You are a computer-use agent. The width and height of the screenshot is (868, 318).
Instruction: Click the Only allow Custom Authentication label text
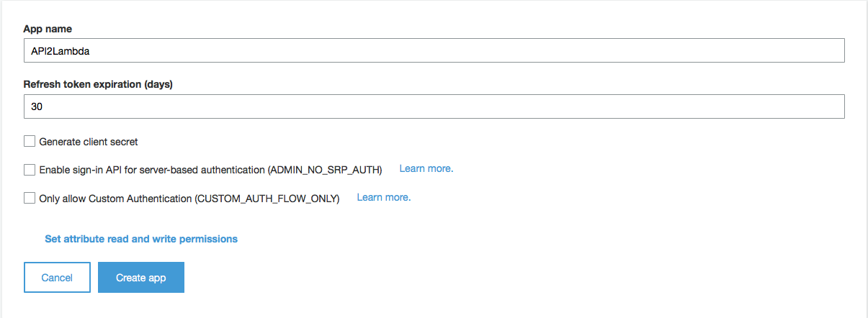[189, 198]
